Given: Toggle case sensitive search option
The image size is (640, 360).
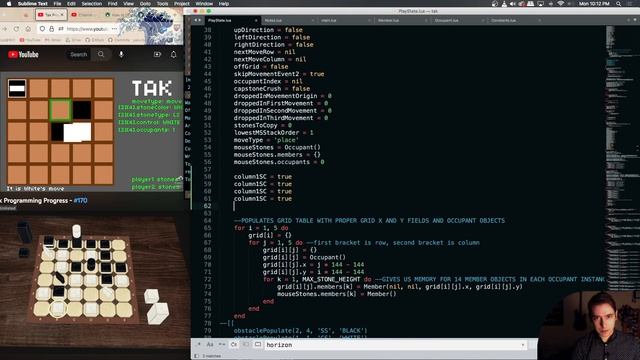Looking at the screenshot, I should 210,345.
